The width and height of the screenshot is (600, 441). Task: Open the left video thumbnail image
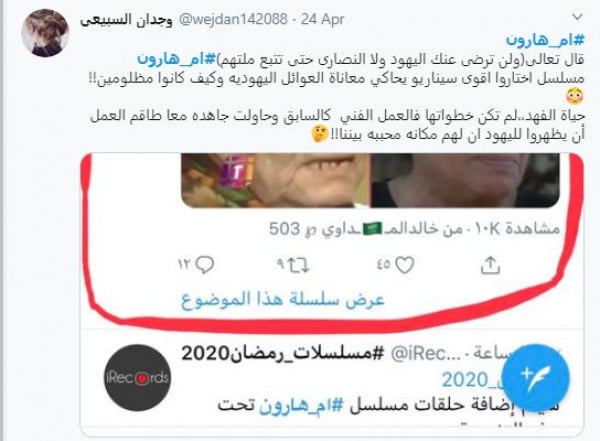276,180
